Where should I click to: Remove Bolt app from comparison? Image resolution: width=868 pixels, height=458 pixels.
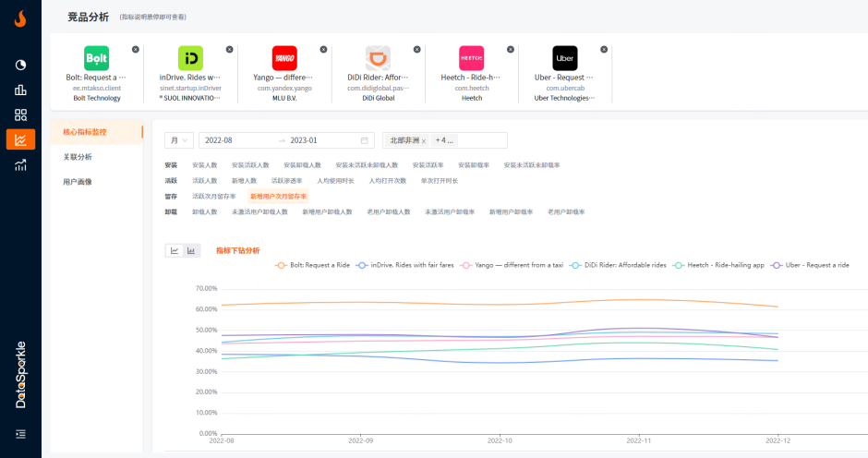click(x=136, y=49)
